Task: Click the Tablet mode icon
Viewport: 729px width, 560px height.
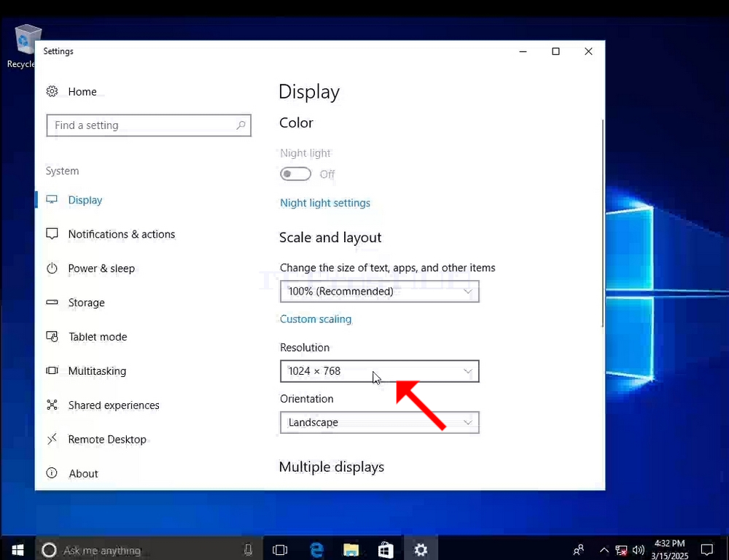Action: pyautogui.click(x=52, y=336)
